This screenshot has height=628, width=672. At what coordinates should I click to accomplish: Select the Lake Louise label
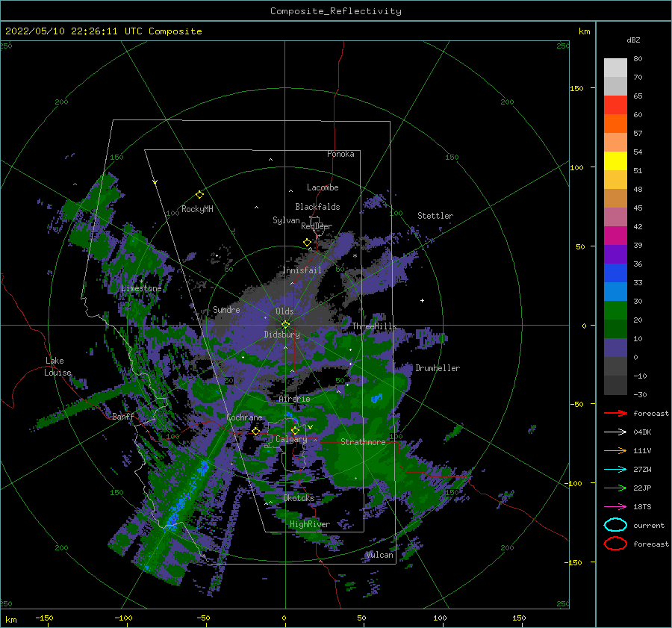click(57, 367)
